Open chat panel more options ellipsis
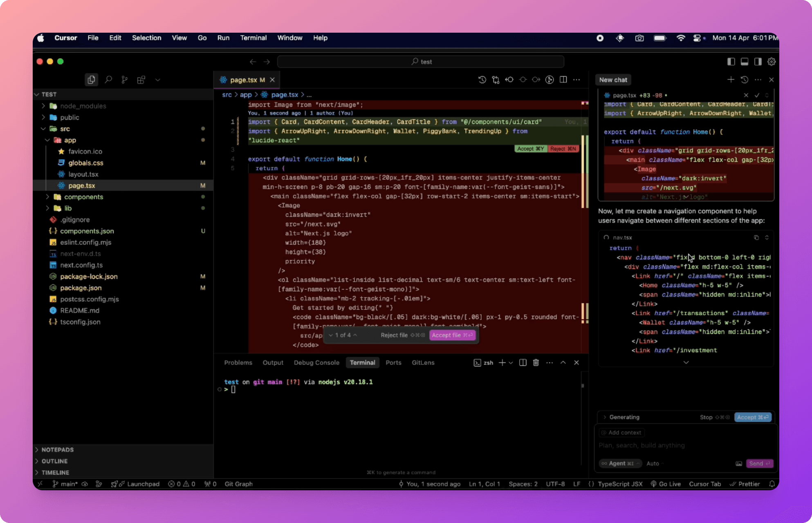Viewport: 812px width, 523px height. click(x=758, y=80)
